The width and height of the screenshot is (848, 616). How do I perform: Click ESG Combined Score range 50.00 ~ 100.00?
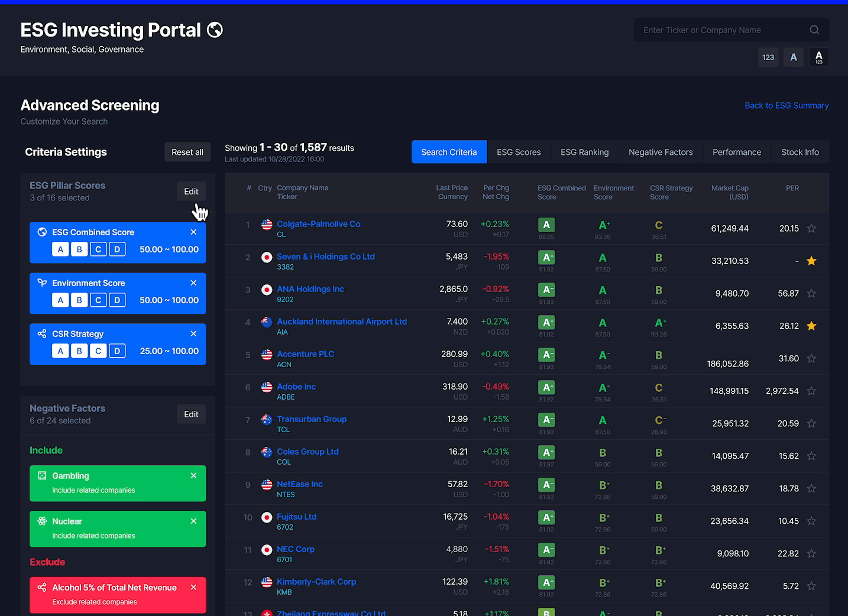(x=169, y=249)
